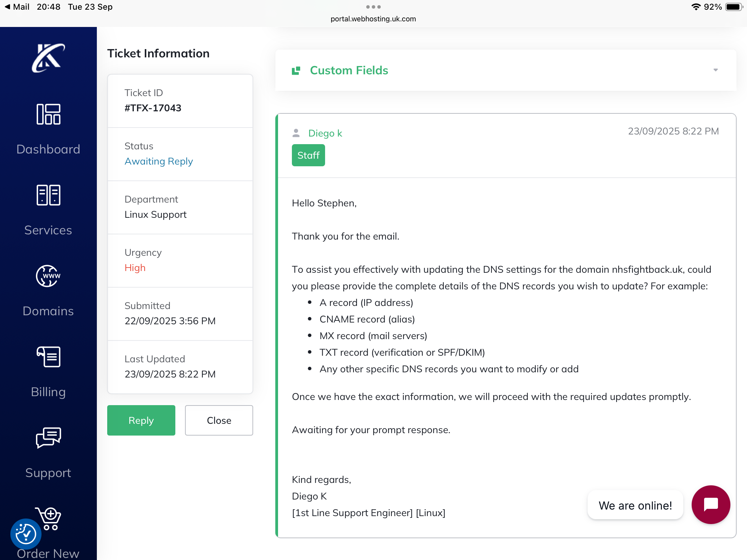Go to Domains globe icon
747x560 pixels.
[48, 276]
